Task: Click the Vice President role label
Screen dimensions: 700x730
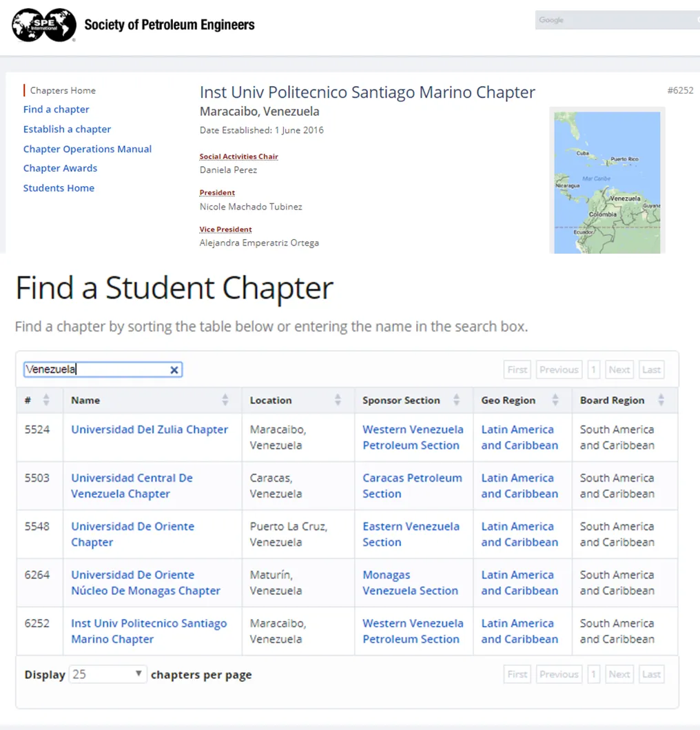Action: click(x=226, y=230)
